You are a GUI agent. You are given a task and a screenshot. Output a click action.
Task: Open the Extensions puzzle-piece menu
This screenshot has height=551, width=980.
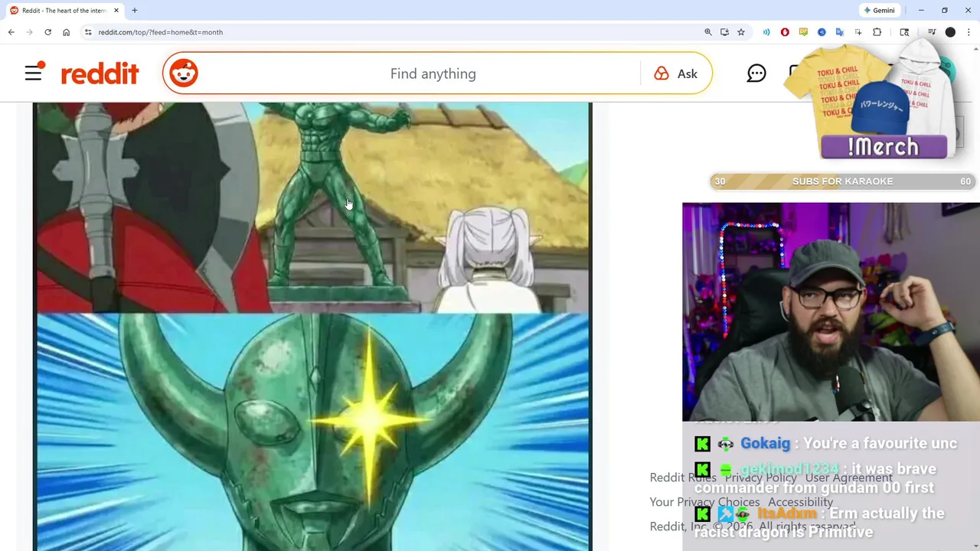(x=877, y=32)
